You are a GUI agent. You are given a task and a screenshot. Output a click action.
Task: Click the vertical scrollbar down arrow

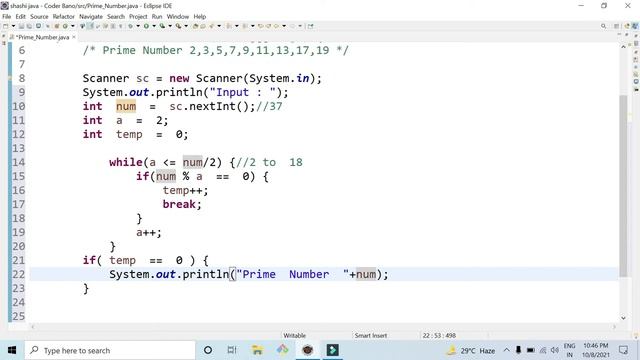623,318
